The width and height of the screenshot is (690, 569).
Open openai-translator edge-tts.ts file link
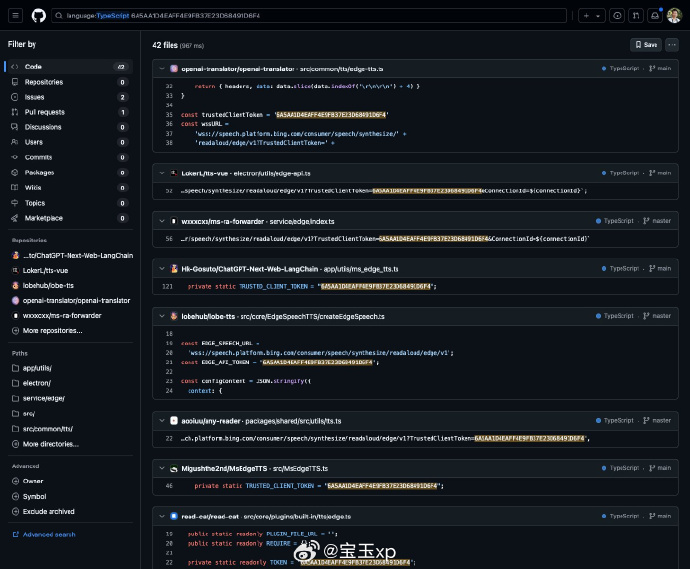click(282, 69)
